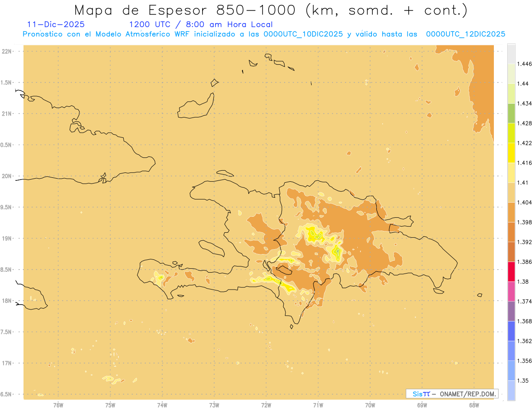
Task: Click the '19N' latitude label
Action: point(7,238)
